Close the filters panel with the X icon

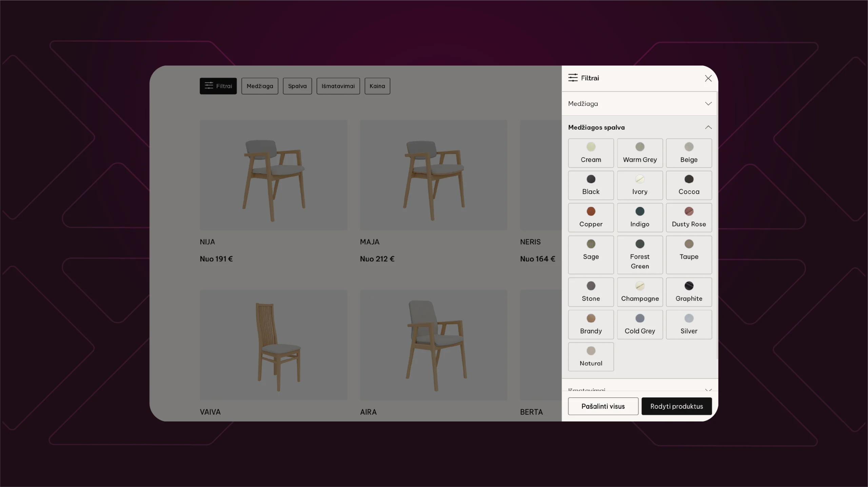(708, 78)
